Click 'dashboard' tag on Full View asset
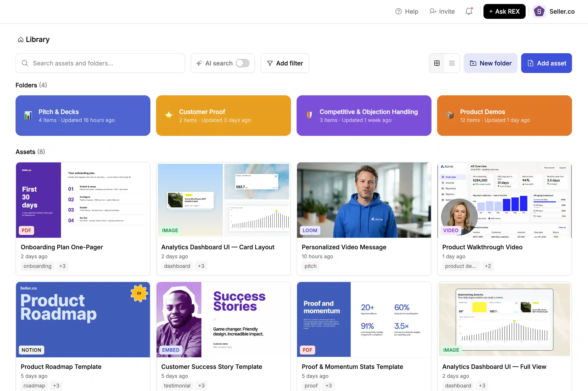This screenshot has height=391, width=588. (x=458, y=386)
